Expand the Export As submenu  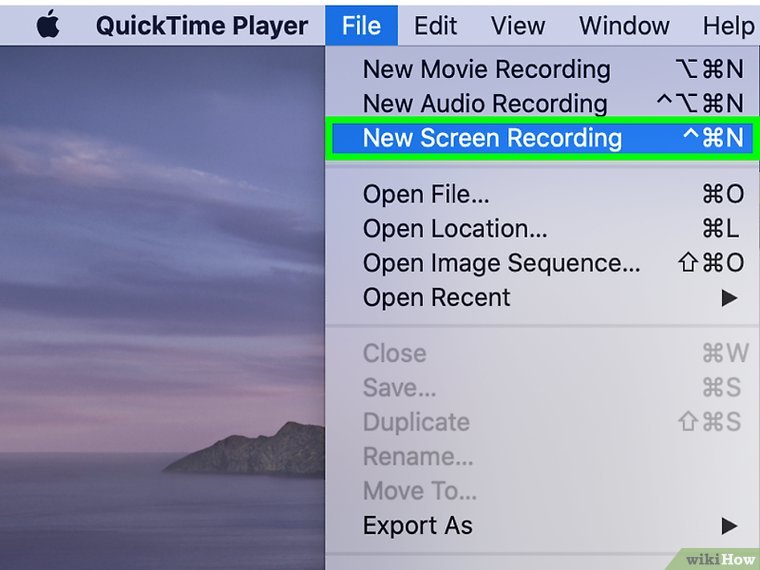point(542,525)
